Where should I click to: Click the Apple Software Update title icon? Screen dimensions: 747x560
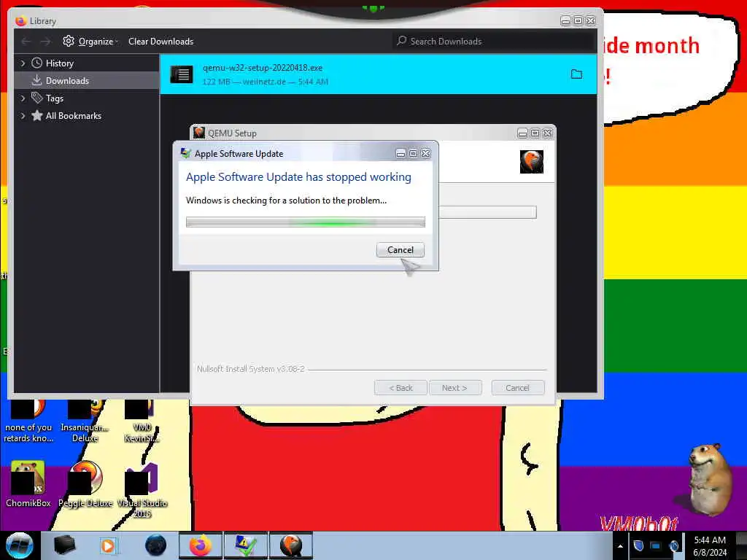(x=185, y=153)
